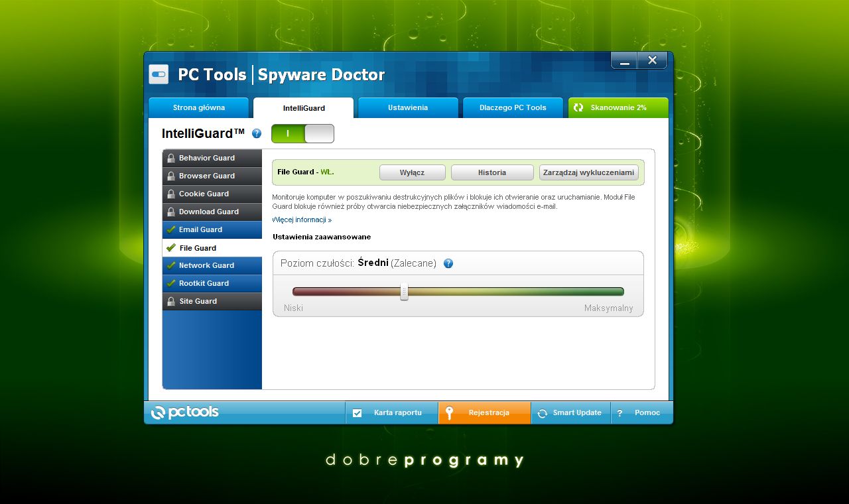The image size is (849, 504).
Task: Select Behavior Guard in the sidebar
Action: tap(212, 158)
